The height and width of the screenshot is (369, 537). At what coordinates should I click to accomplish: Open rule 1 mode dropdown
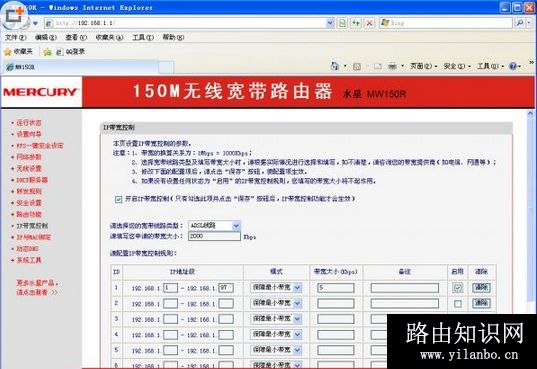276,287
